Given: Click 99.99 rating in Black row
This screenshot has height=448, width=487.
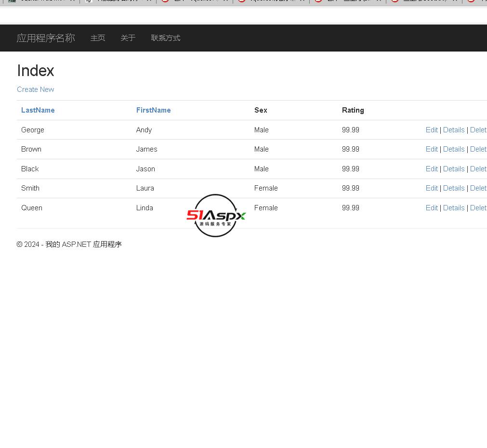Looking at the screenshot, I should pyautogui.click(x=350, y=169).
